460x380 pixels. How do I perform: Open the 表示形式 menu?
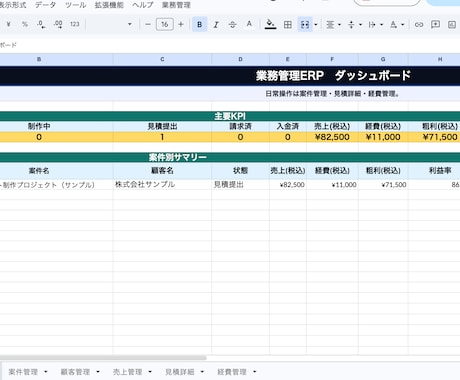pyautogui.click(x=13, y=5)
